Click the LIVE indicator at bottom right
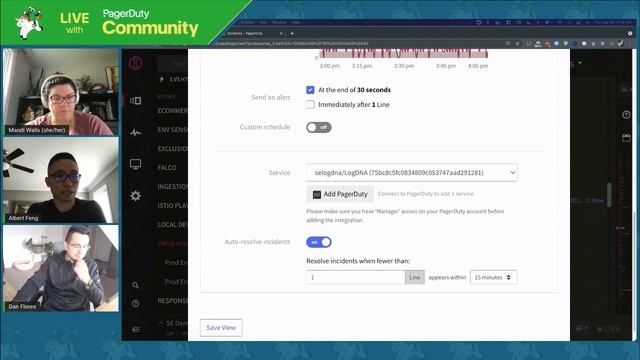This screenshot has width=640, height=360. tap(609, 329)
